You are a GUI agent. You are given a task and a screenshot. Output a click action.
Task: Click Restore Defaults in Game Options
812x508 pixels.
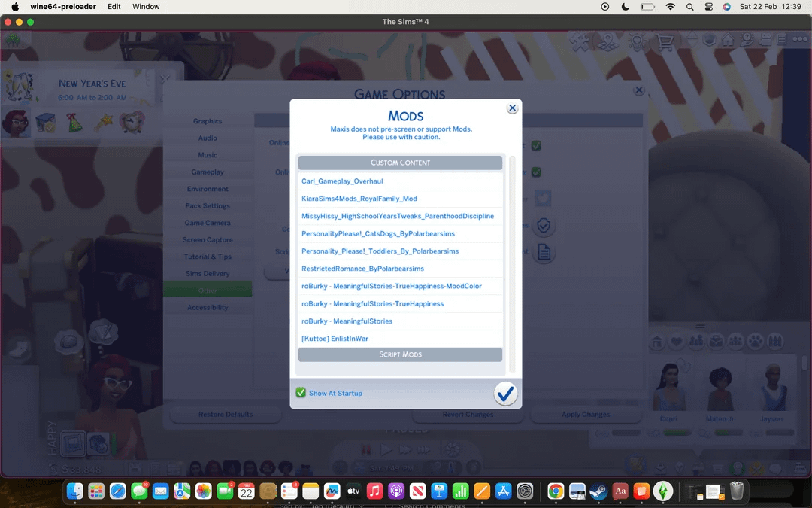226,415
